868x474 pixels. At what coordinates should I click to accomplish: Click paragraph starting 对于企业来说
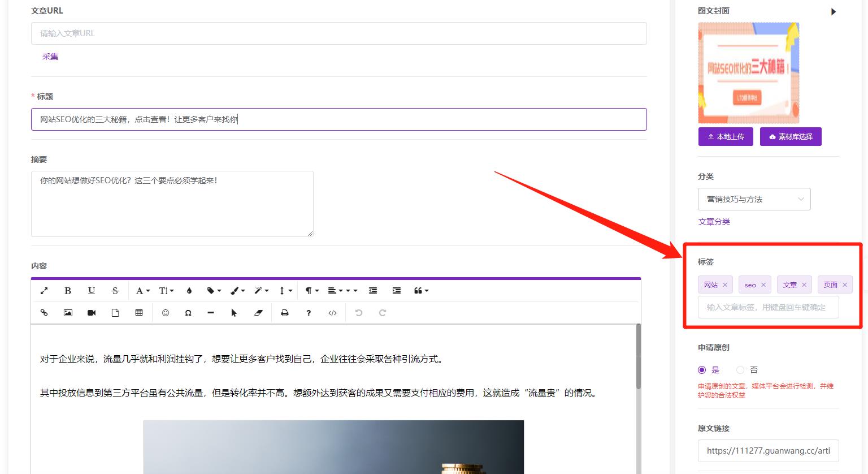243,359
